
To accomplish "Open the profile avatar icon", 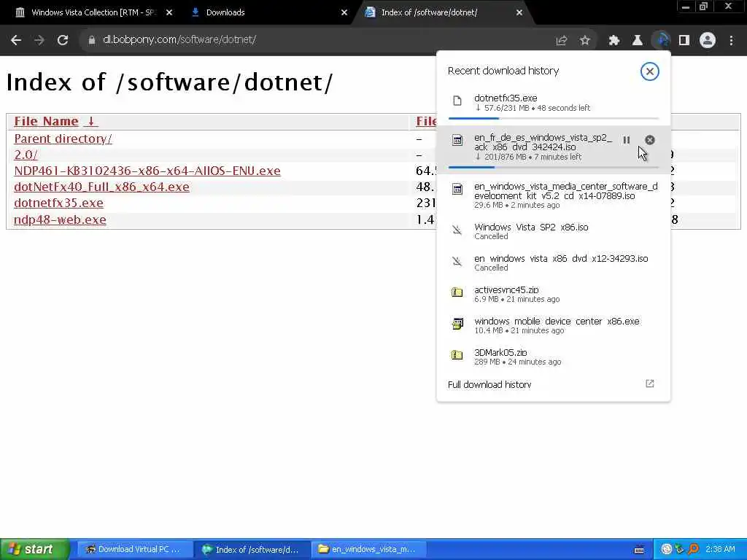I will click(708, 41).
